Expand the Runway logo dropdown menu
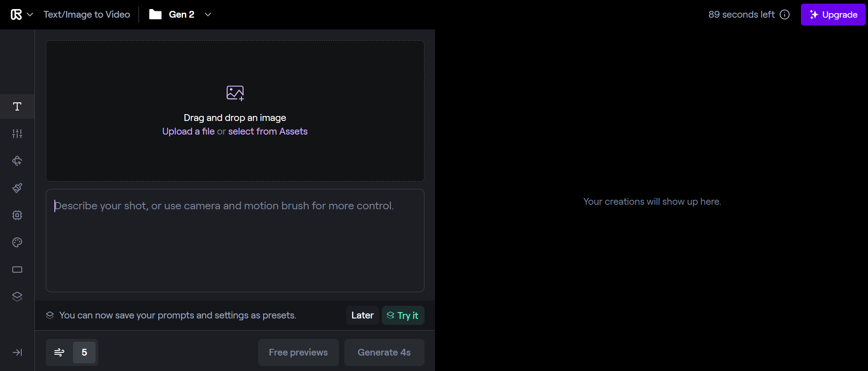Viewport: 868px width, 371px height. pos(22,14)
